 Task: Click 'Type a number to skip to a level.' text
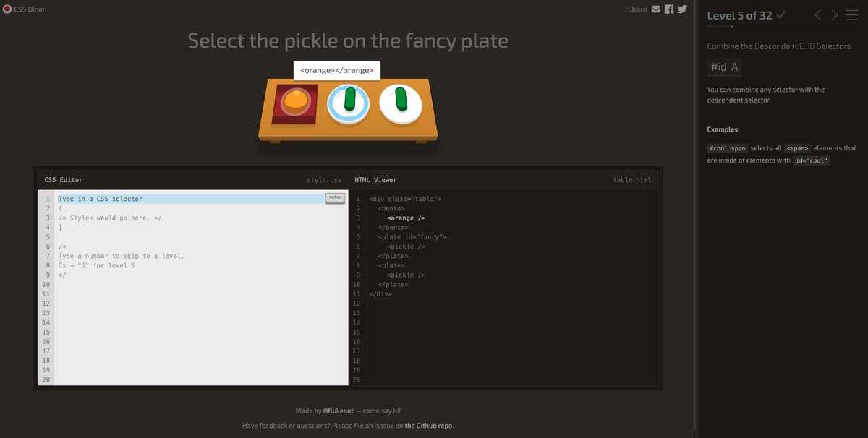[x=122, y=256]
